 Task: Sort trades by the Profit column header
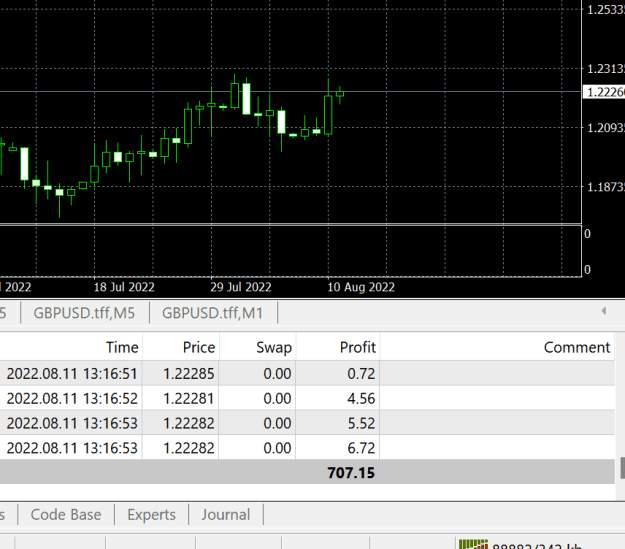(338, 347)
